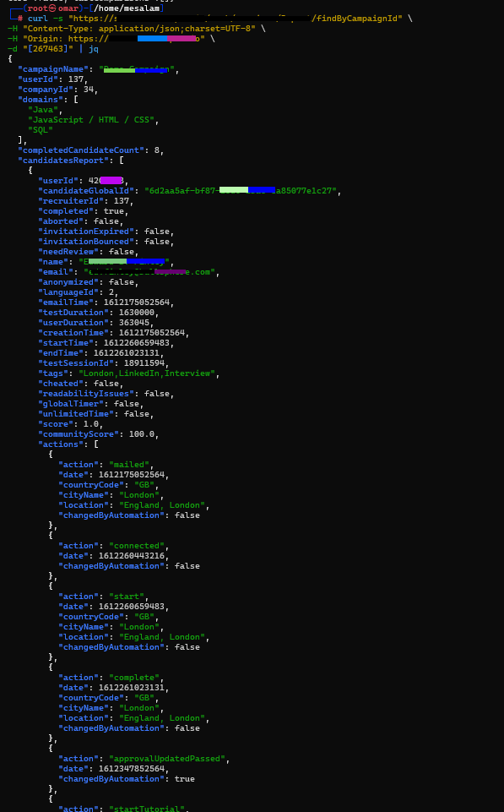The image size is (504, 812).
Task: Select the testDuration value 1630000
Action: [x=137, y=313]
